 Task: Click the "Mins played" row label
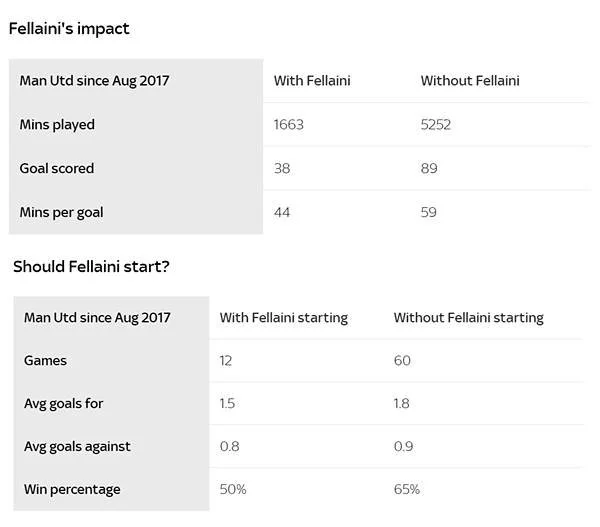tap(57, 125)
